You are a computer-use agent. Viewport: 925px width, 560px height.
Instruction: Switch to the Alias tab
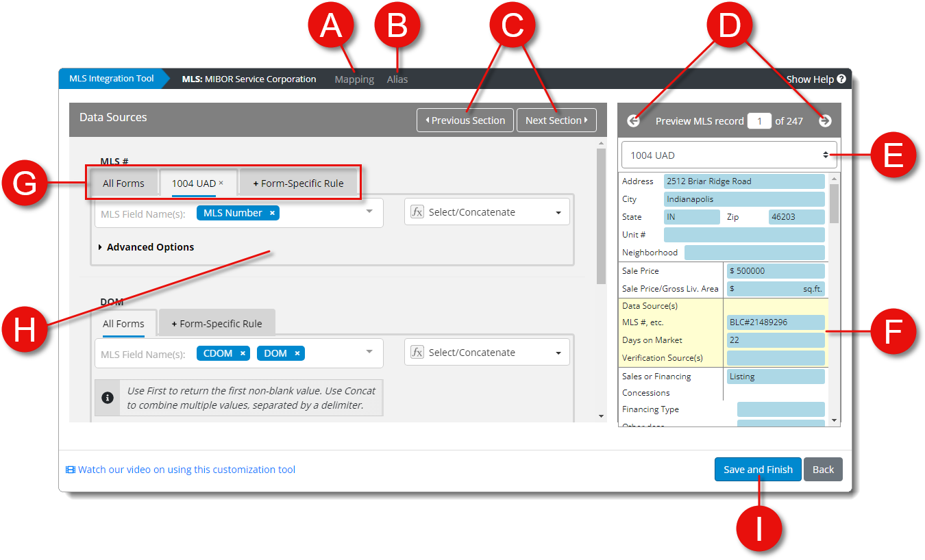(x=397, y=79)
